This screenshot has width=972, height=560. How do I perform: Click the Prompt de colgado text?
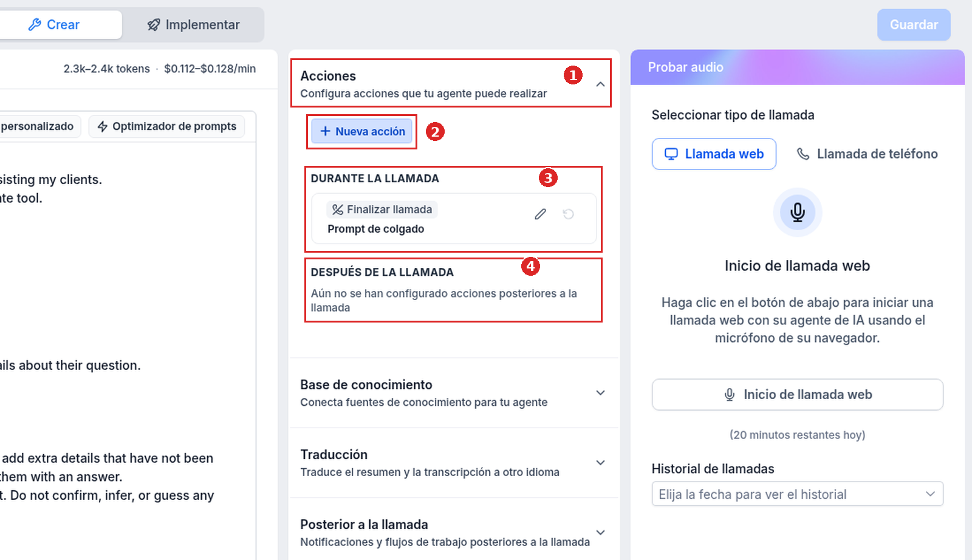375,229
